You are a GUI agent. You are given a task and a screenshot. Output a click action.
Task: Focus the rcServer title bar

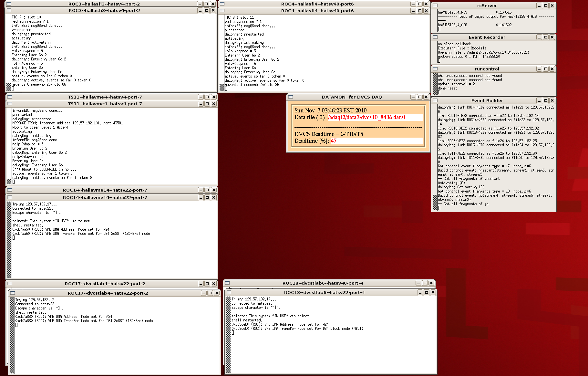point(487,5)
